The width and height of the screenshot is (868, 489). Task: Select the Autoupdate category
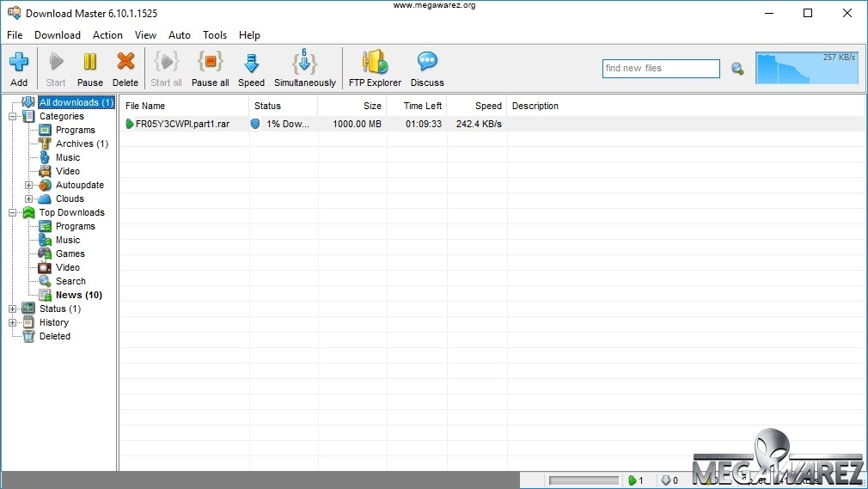tap(80, 185)
